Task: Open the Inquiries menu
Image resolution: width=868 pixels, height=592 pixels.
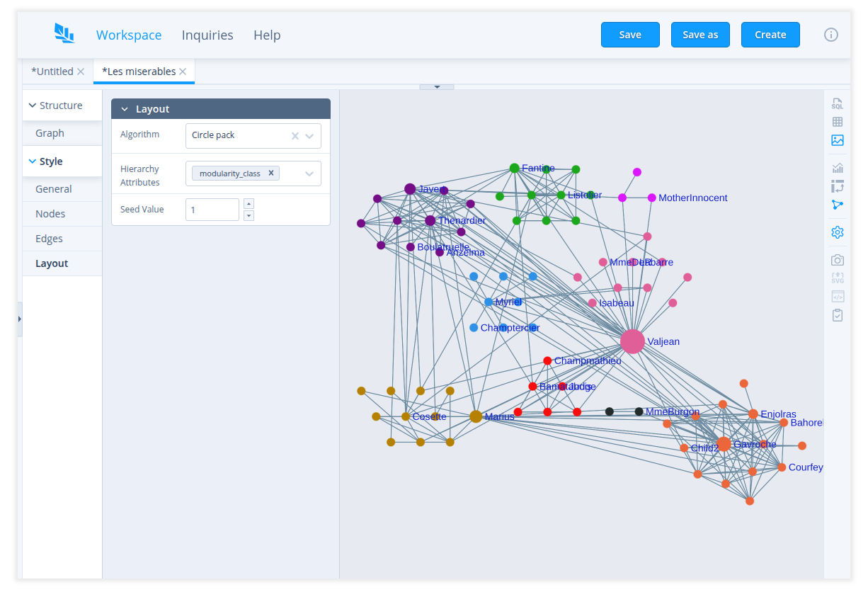Action: coord(207,35)
